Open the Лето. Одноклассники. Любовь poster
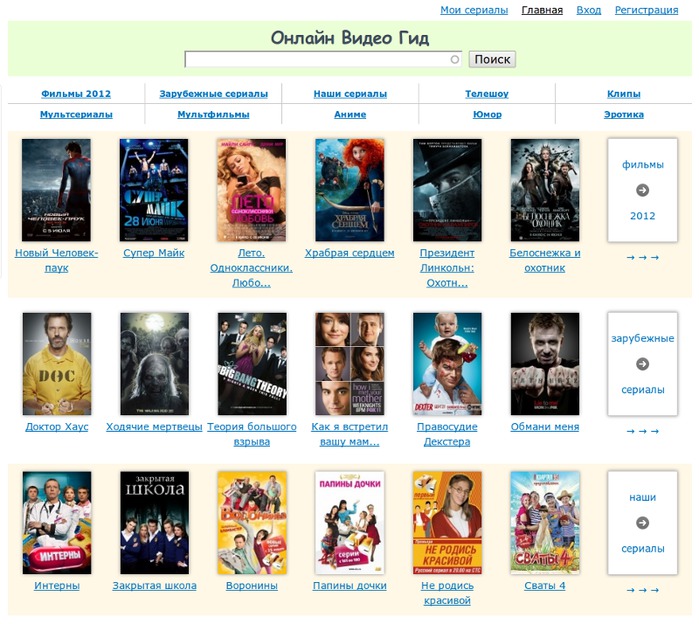Viewport: 699px width, 624px height. [251, 190]
